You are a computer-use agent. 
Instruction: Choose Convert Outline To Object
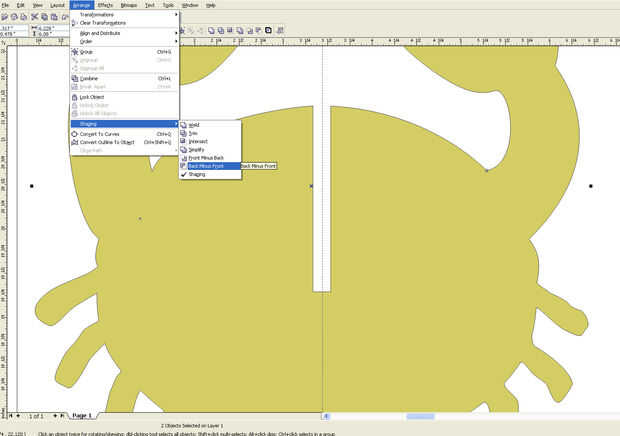125,142
